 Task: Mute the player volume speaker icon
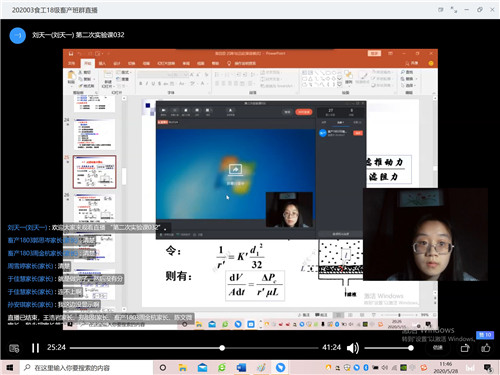353,348
